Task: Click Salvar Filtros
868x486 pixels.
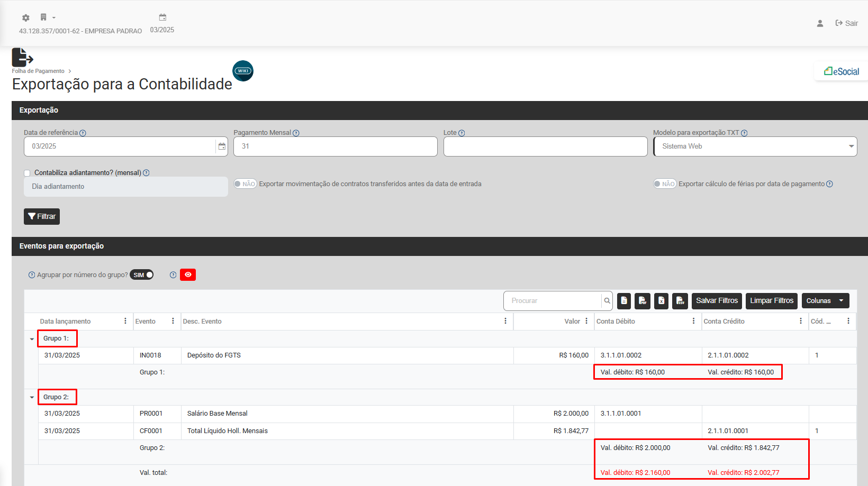Action: click(717, 301)
